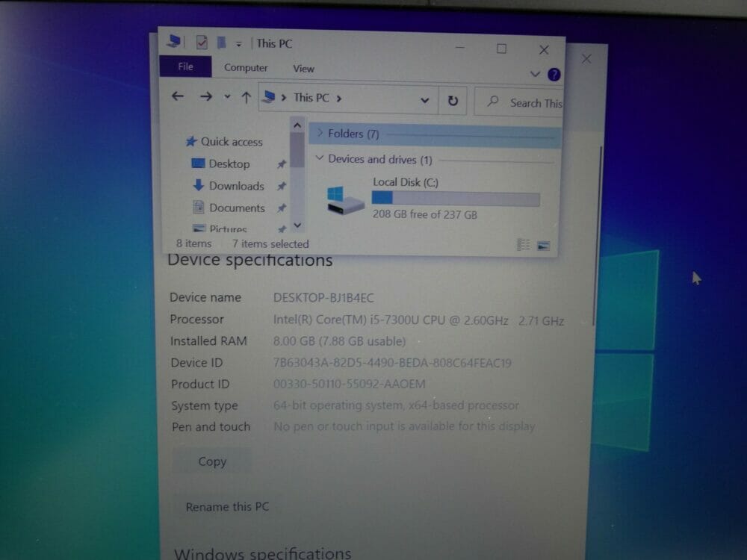Click the pin icon next to Downloads
The height and width of the screenshot is (560, 747).
click(x=282, y=186)
